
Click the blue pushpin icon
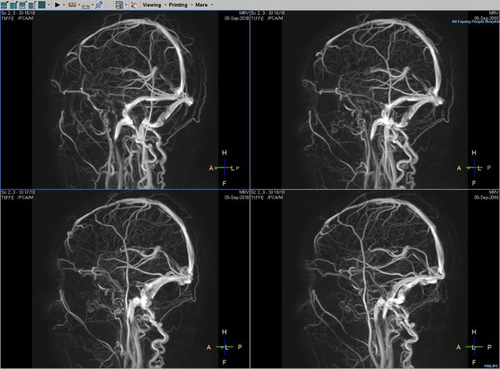(x=99, y=5)
